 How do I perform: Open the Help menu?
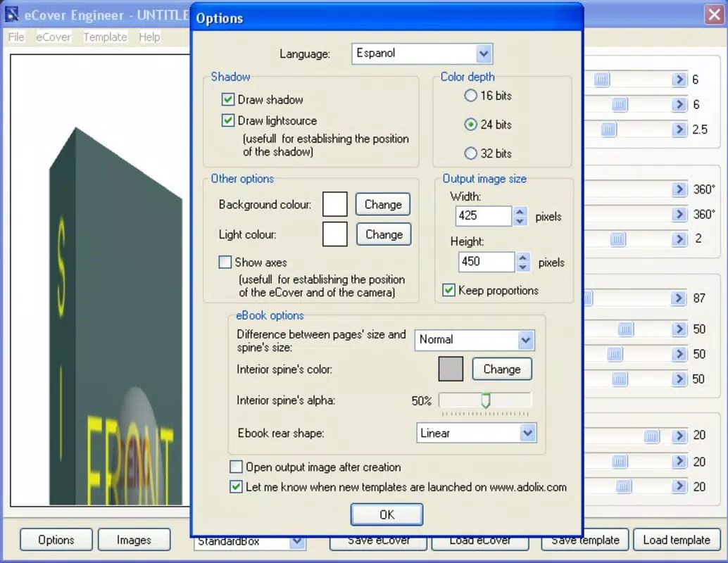[149, 37]
